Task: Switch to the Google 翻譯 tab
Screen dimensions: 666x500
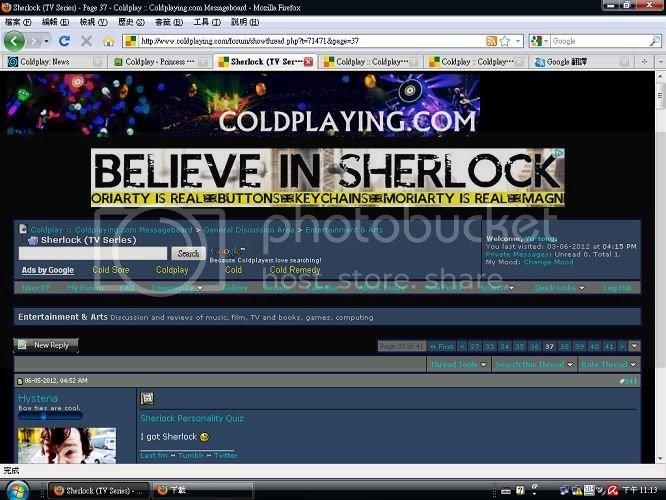Action: [x=581, y=62]
